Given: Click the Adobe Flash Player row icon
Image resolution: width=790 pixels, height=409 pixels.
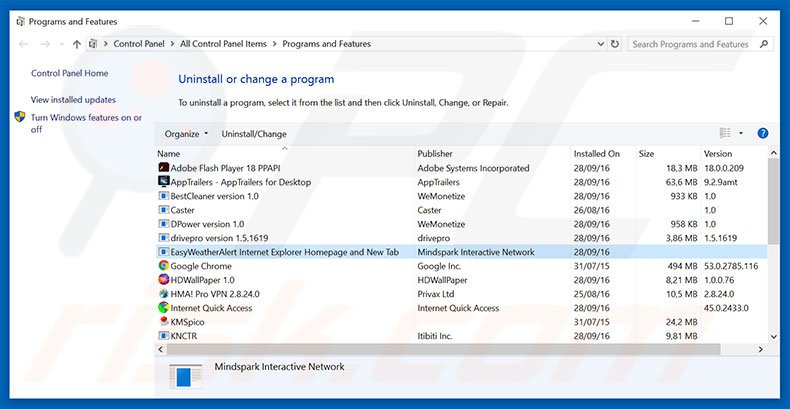Looking at the screenshot, I should [163, 168].
